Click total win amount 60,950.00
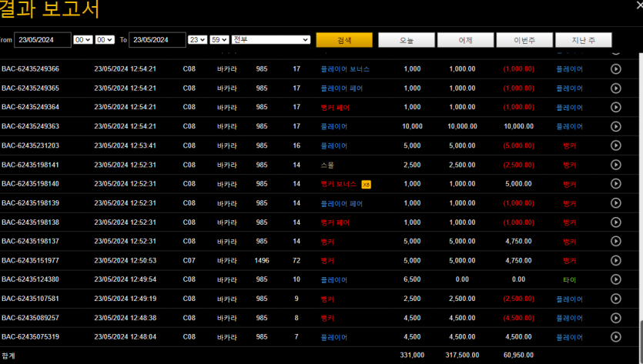The height and width of the screenshot is (364, 643). point(518,355)
